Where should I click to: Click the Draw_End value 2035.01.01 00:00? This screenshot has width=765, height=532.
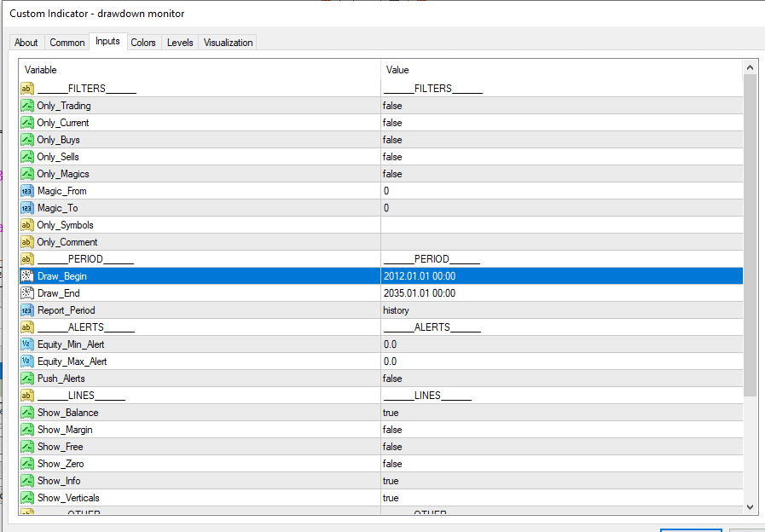point(420,293)
